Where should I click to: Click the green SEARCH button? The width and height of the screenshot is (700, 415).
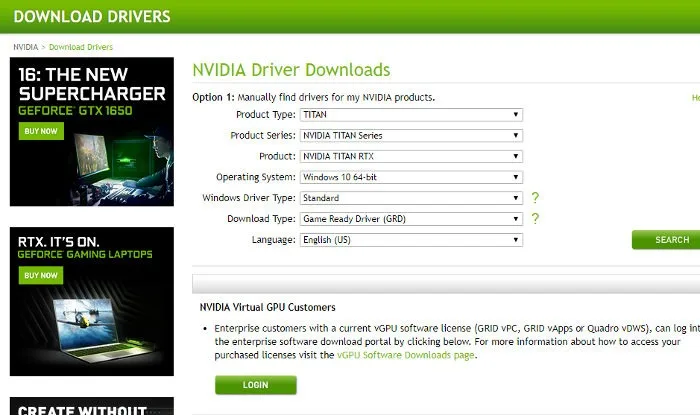[666, 240]
